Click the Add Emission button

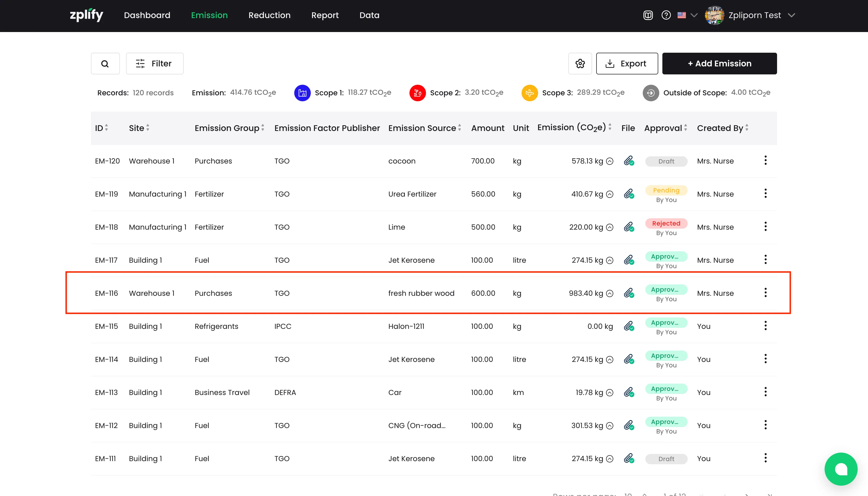[x=719, y=64]
